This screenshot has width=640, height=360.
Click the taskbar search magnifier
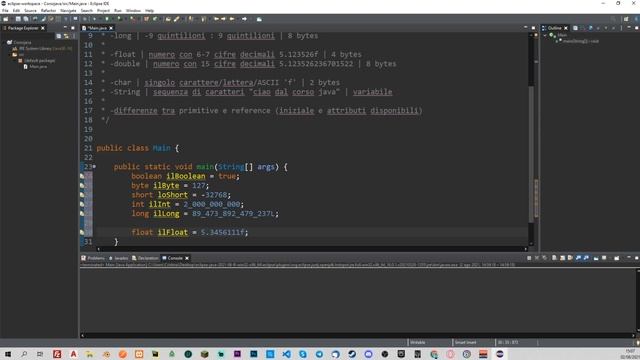tap(24, 354)
